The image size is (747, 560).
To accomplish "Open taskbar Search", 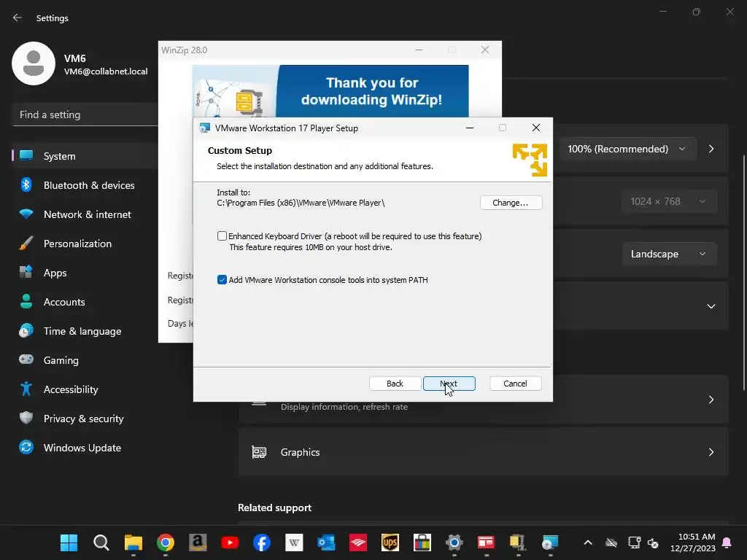I will click(x=101, y=542).
